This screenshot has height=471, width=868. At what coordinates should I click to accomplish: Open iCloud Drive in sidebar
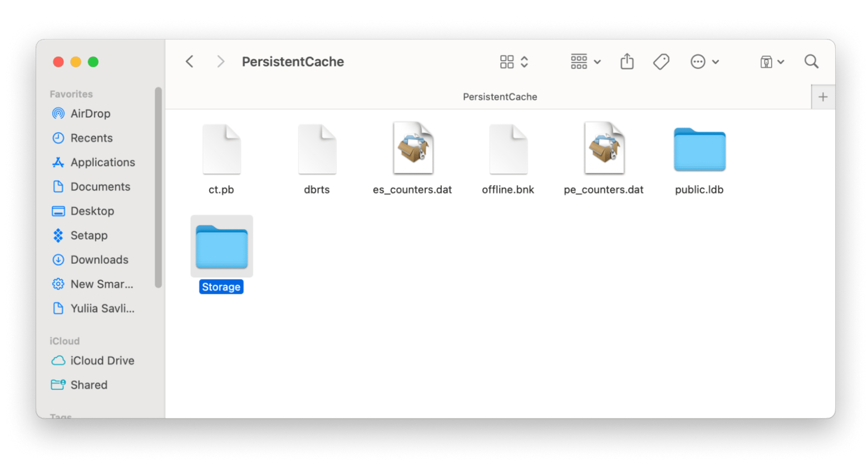point(102,361)
